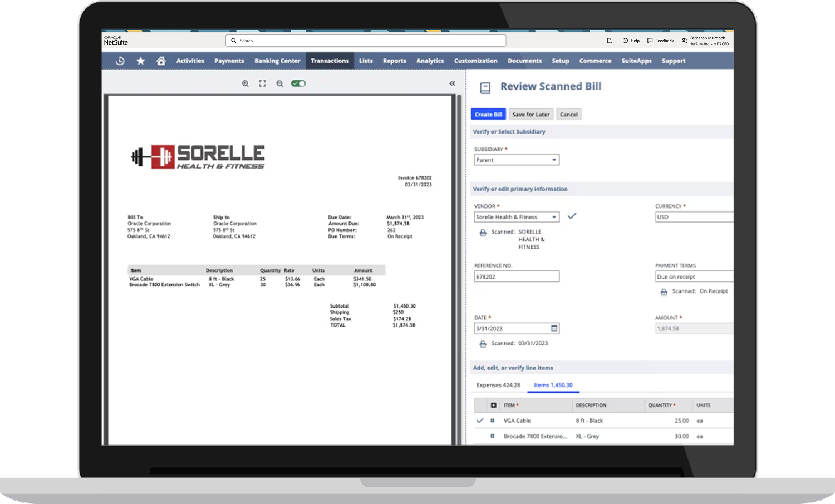Click the vendor verified checkmark
Viewport: 835px width, 504px height.
click(572, 216)
